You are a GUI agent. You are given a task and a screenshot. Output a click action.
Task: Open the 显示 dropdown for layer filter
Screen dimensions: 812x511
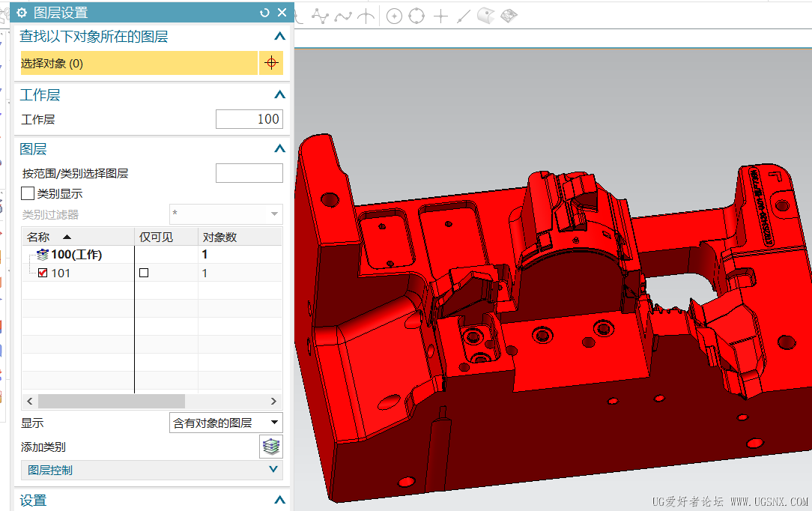coord(226,423)
